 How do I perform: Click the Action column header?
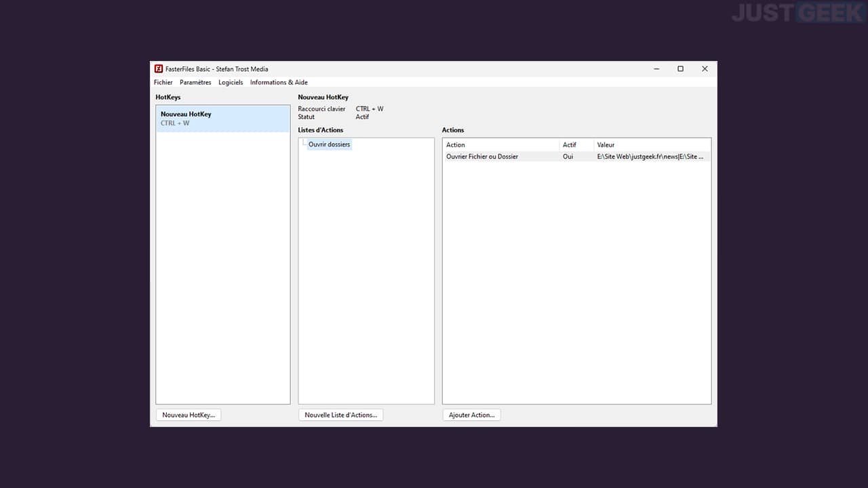tap(501, 145)
